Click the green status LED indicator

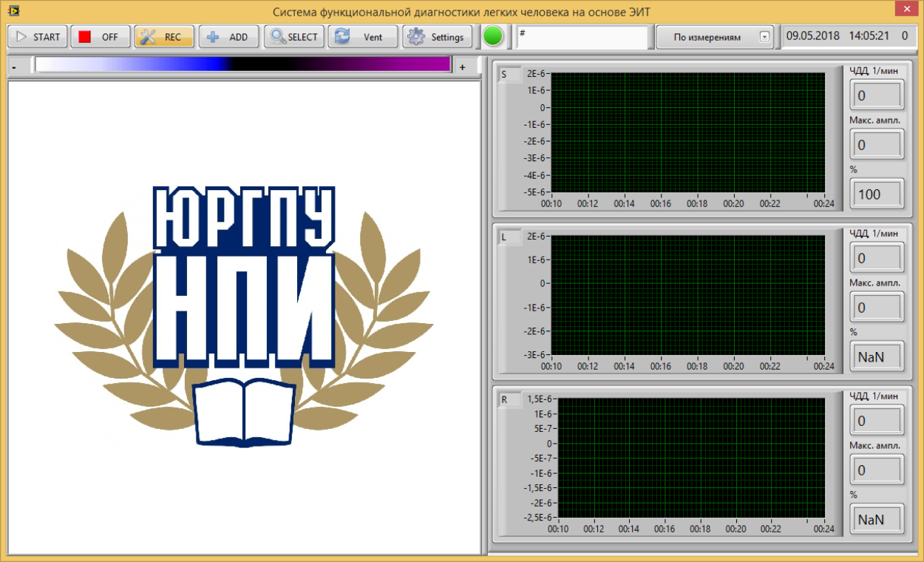492,36
